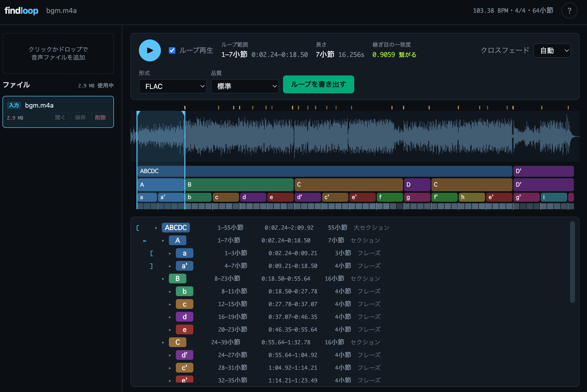
Task: Open the 標準 quality dropdown
Action: click(245, 86)
